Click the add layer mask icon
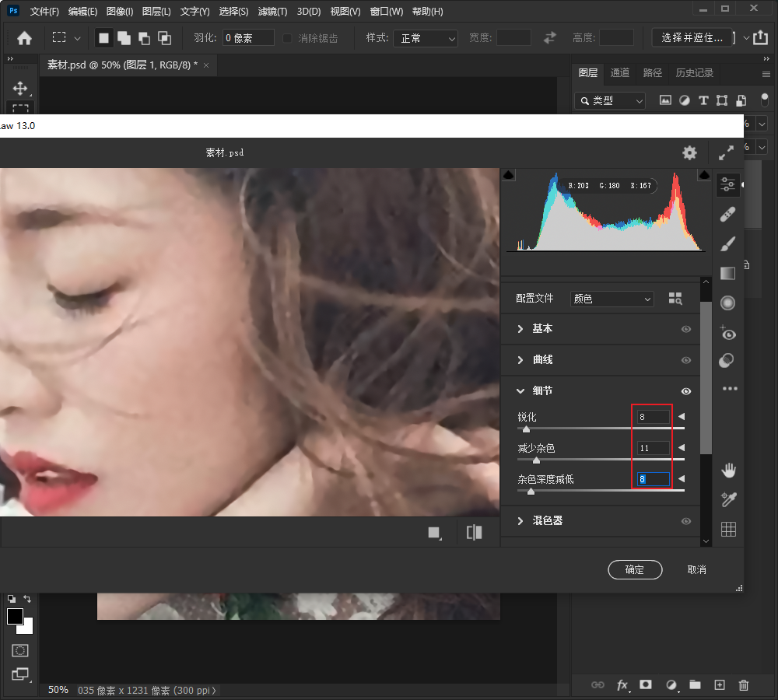The height and width of the screenshot is (700, 778). 646,685
